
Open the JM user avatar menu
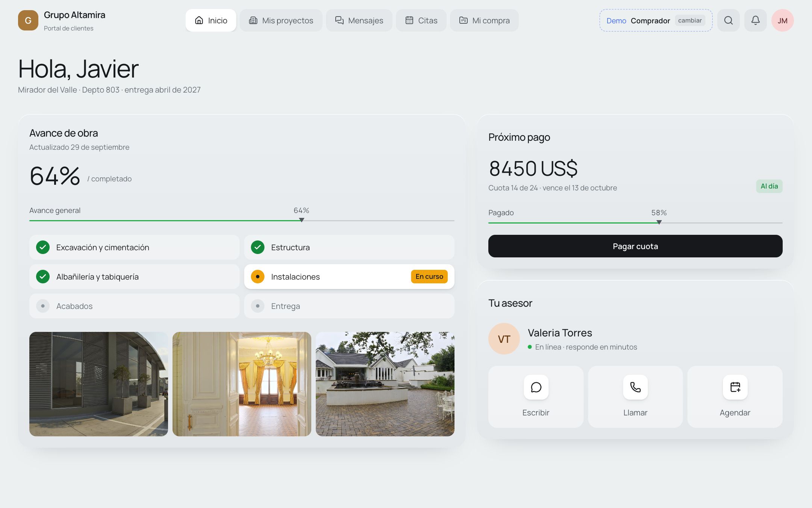click(x=782, y=20)
